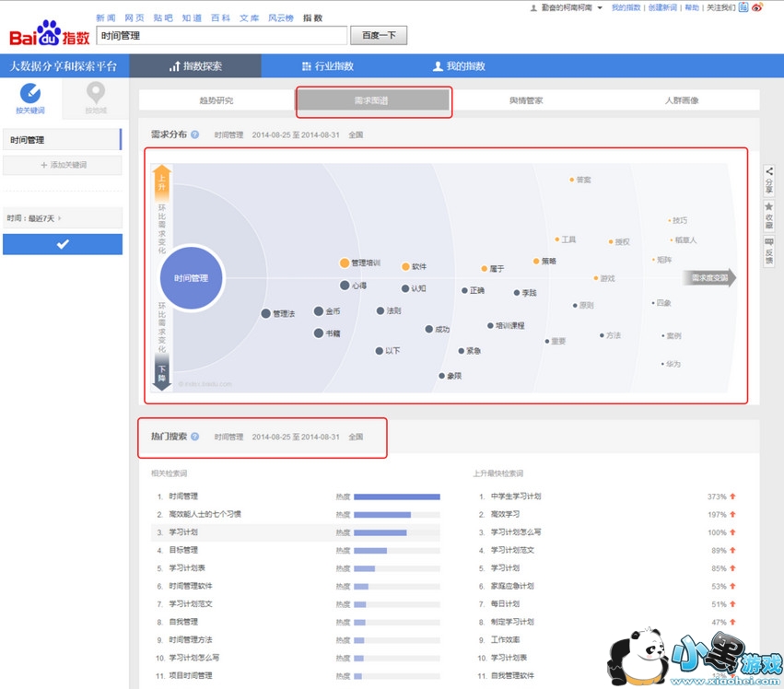Image resolution: width=784 pixels, height=689 pixels.
Task: Open the 贴吧 link in top navigation
Action: 163,18
